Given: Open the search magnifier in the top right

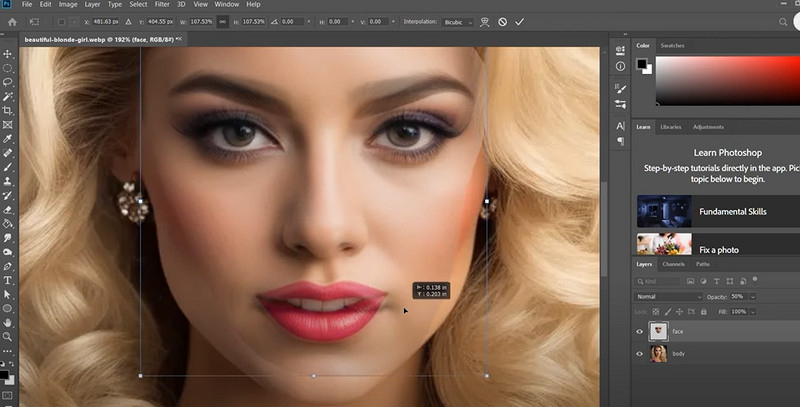Looking at the screenshot, I should point(783,22).
